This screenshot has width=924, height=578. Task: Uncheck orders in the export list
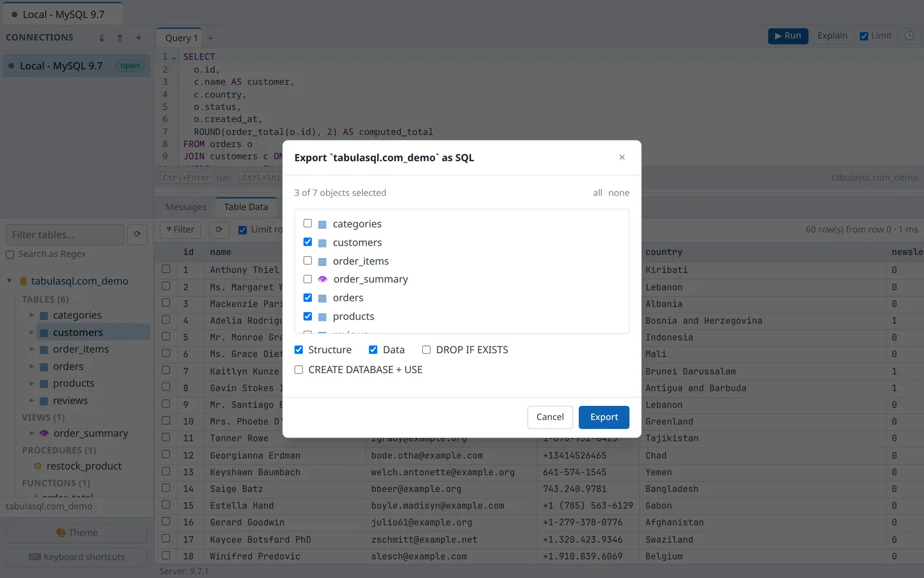[307, 298]
